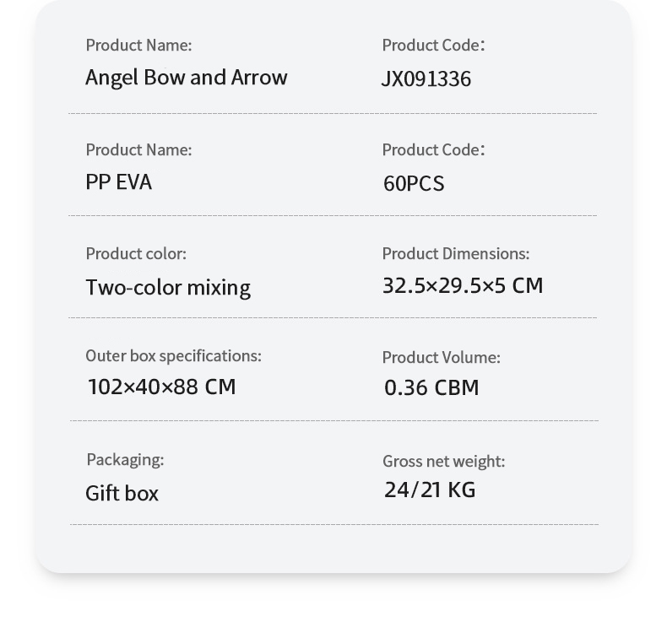Click the 102×40×88 CM outer box size
This screenshot has width=667, height=644.
click(161, 387)
